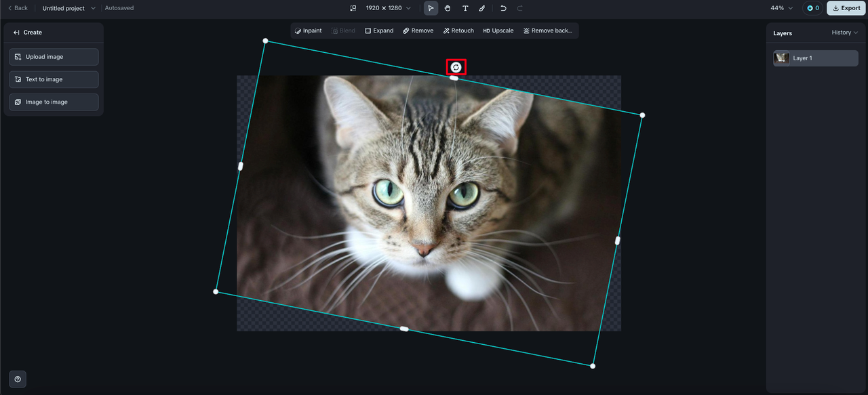Open the History dropdown
Viewport: 868px width, 395px height.
[x=844, y=33]
